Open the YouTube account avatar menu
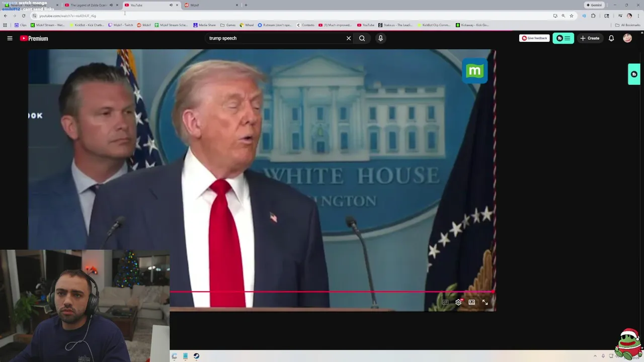Image resolution: width=644 pixels, height=362 pixels. click(x=627, y=38)
